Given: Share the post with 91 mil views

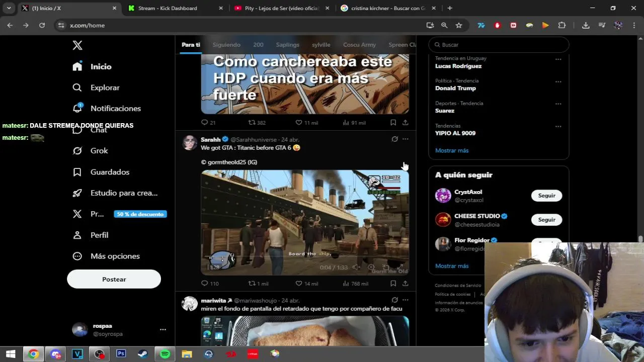Looking at the screenshot, I should pyautogui.click(x=405, y=123).
